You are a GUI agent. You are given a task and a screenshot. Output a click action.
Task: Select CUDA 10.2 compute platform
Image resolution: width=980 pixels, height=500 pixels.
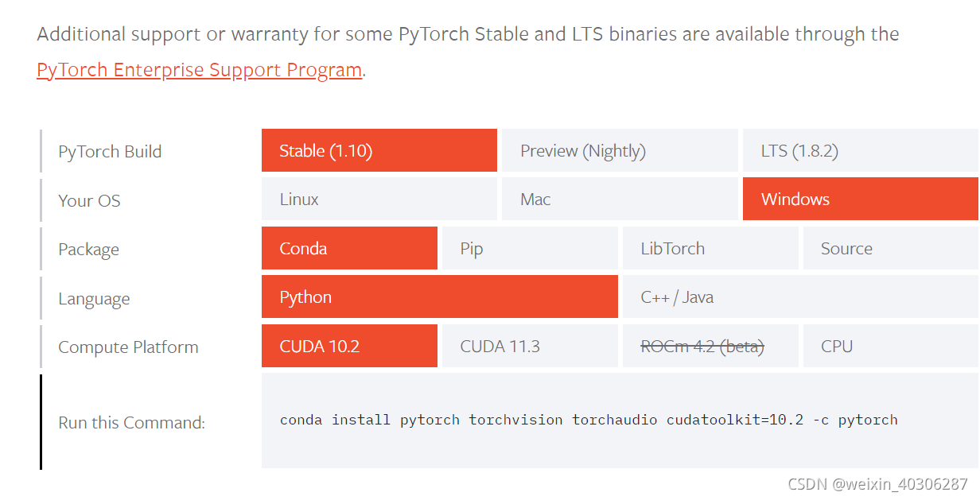point(348,346)
